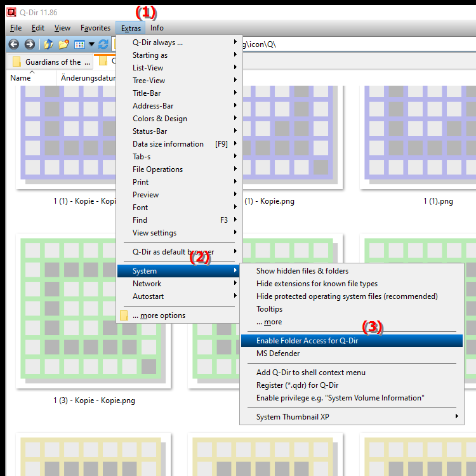Open the Edit menu

tap(38, 28)
